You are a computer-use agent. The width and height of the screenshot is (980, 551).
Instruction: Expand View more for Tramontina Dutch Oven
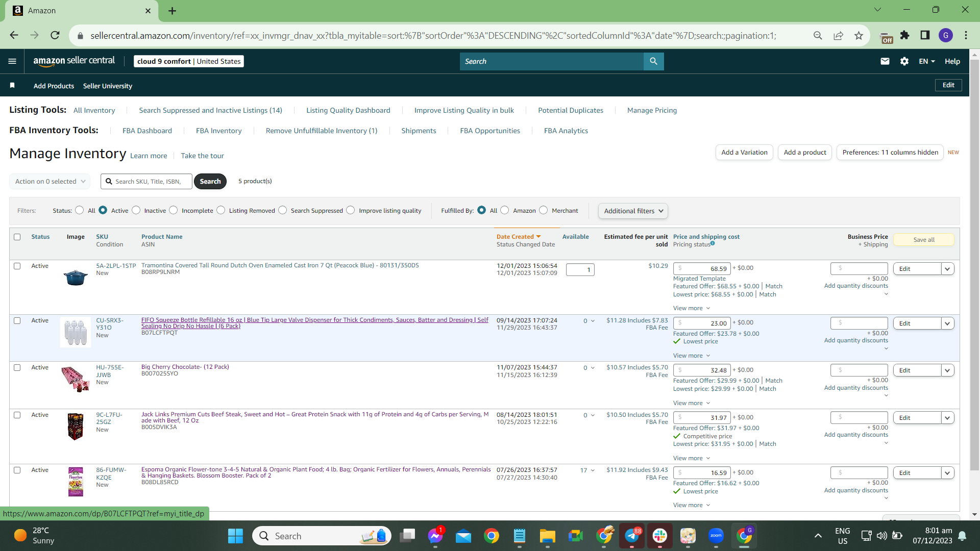pyautogui.click(x=691, y=308)
